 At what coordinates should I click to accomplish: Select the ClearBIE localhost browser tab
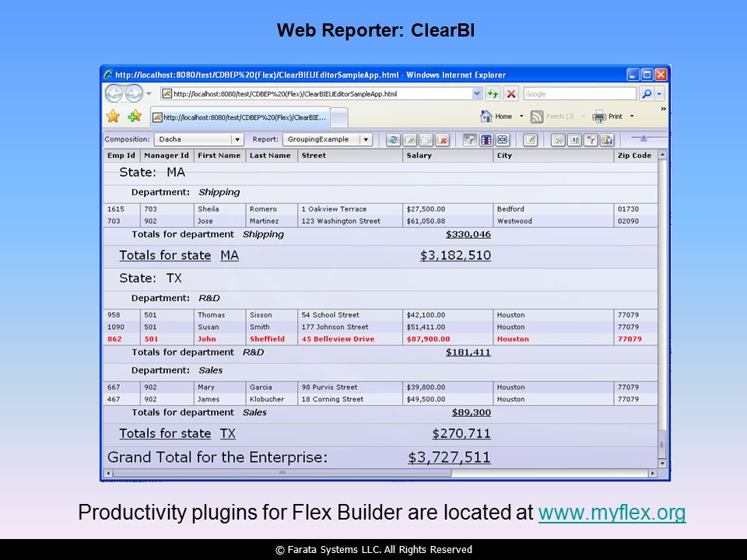(x=240, y=117)
